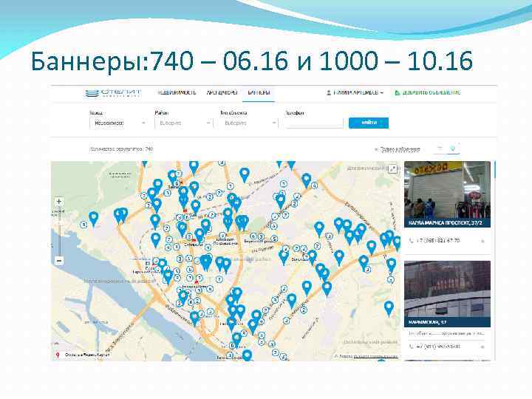The image size is (532, 399).
Task: Open the Стелит logo home link
Action: 113,92
